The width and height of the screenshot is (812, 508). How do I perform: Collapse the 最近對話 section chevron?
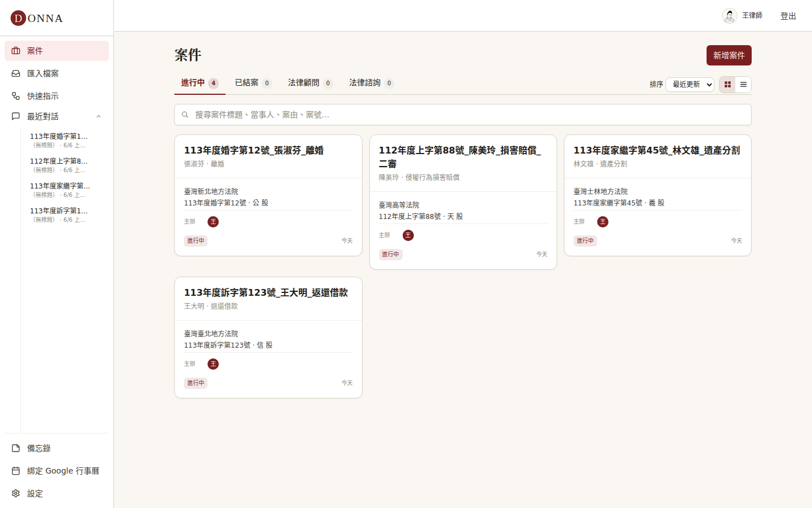pos(99,116)
